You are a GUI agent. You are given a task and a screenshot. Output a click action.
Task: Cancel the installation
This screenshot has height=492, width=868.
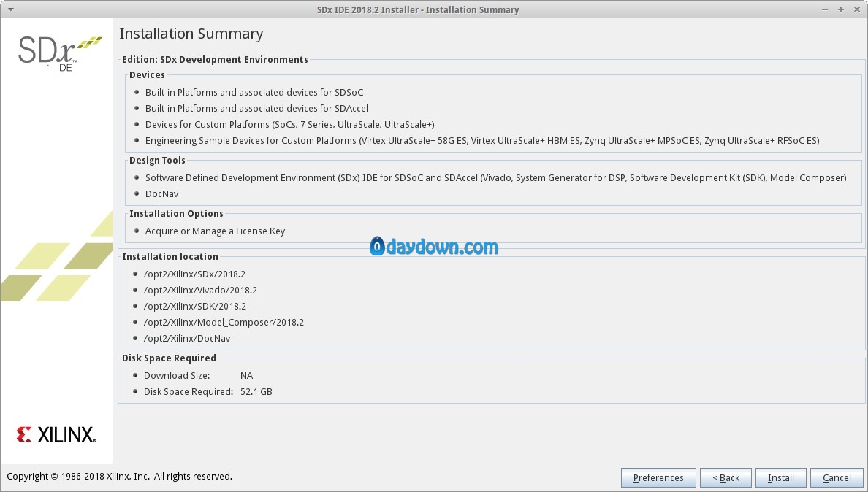(837, 477)
